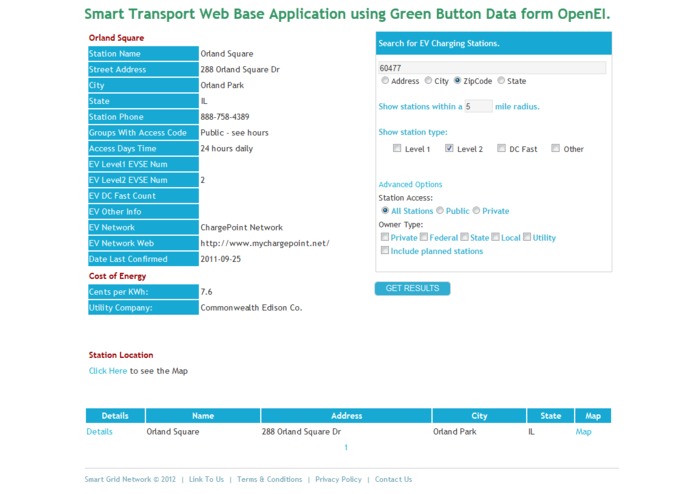Viewport: 695px width, 494px height.
Task: Open the Privacy Policy footer link
Action: [338, 479]
